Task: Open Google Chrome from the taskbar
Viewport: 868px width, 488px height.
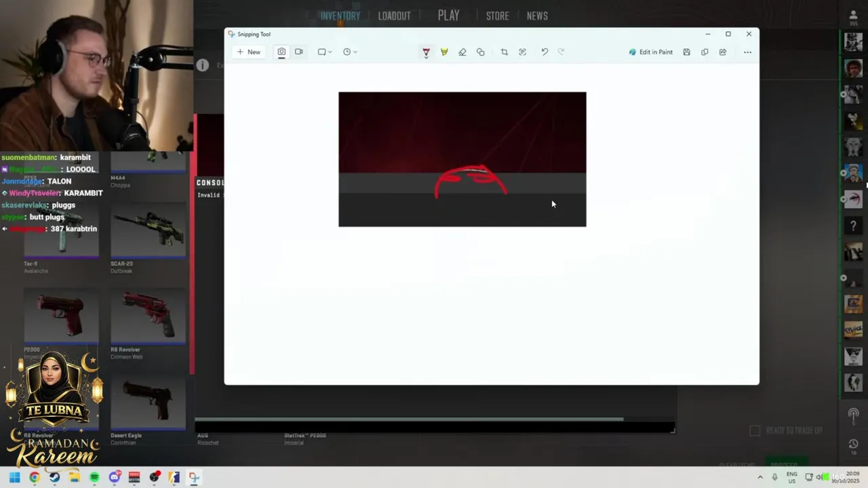Action: [x=35, y=477]
